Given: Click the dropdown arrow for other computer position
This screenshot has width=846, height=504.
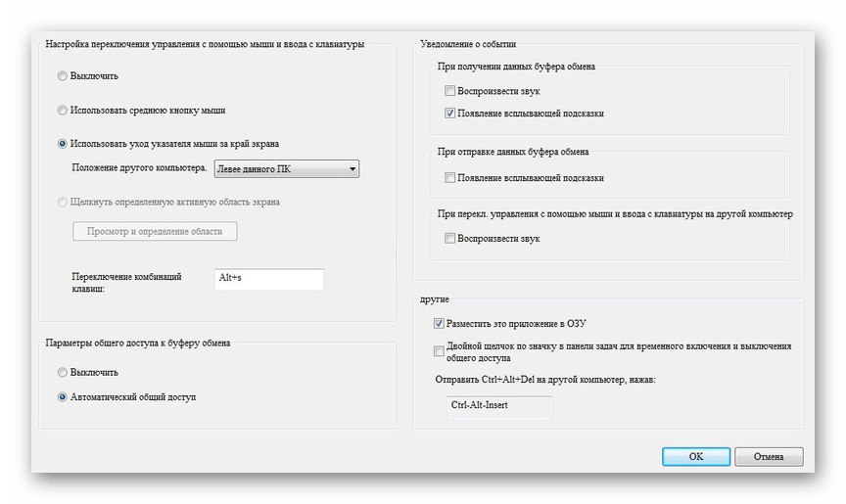Looking at the screenshot, I should click(352, 169).
